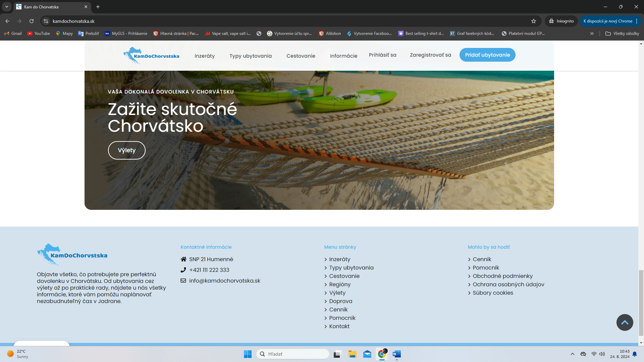Open Inzeráty in top navigation
This screenshot has height=362, width=644.
(205, 56)
